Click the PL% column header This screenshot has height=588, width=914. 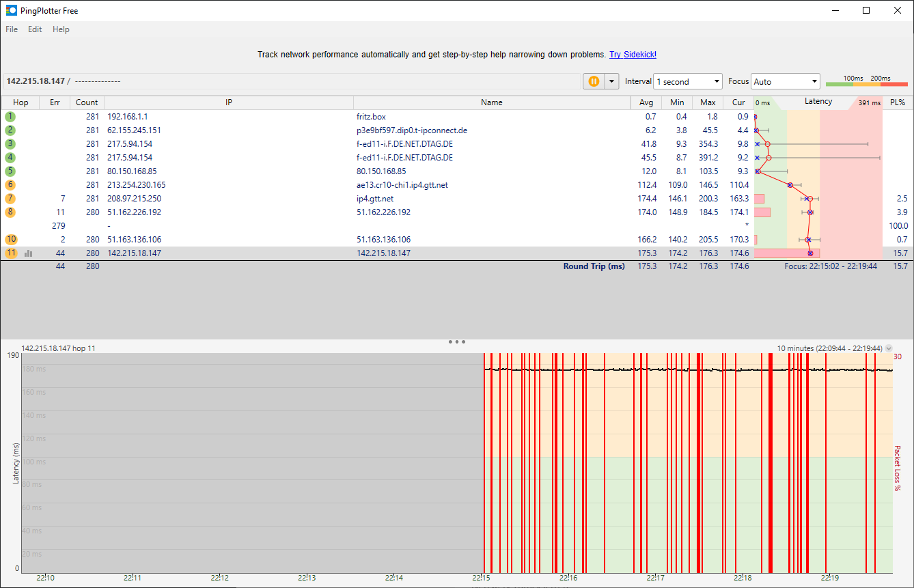(897, 102)
